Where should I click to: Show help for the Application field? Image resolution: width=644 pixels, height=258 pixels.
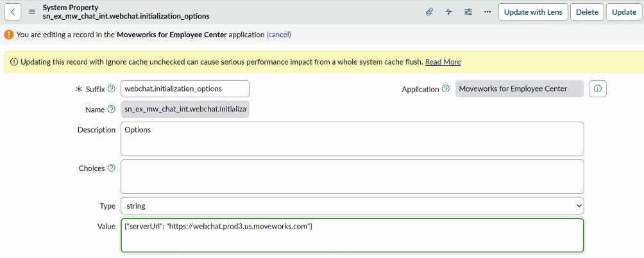(445, 88)
